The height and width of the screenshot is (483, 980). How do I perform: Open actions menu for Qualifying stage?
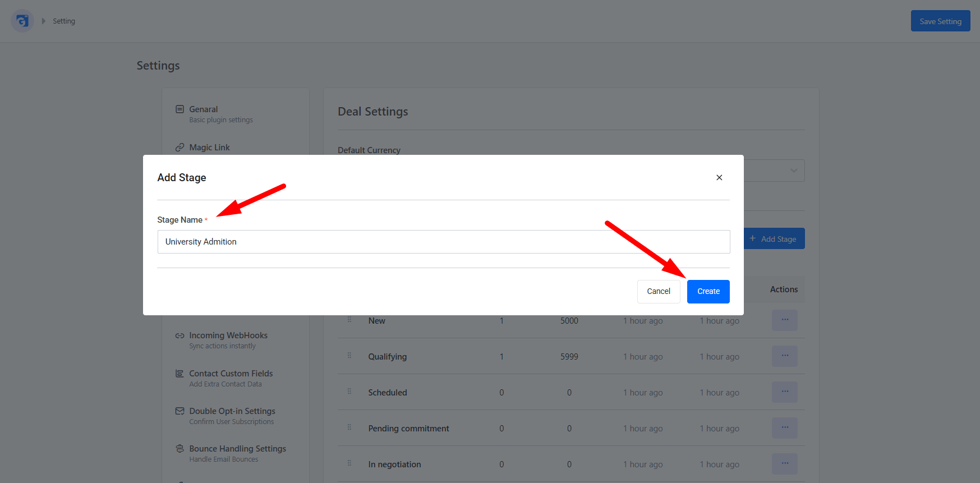pyautogui.click(x=785, y=356)
